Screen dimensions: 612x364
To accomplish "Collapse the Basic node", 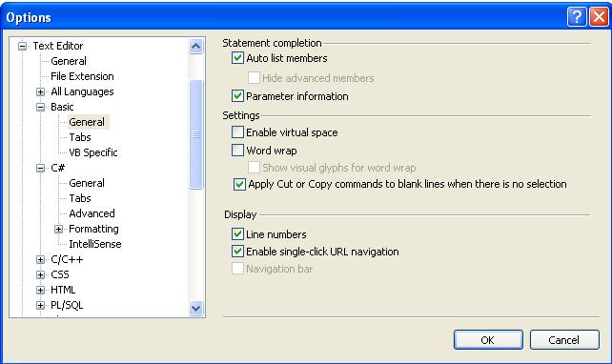I will coord(40,108).
